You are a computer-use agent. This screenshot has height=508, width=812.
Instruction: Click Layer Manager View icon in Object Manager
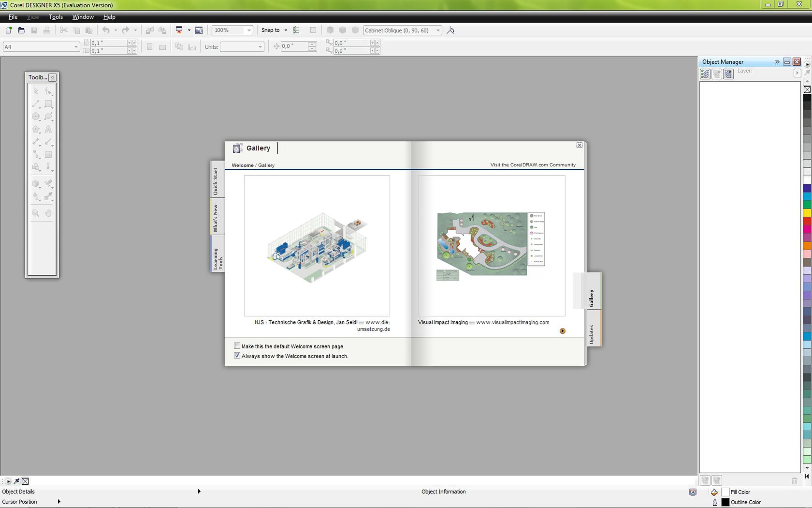728,74
